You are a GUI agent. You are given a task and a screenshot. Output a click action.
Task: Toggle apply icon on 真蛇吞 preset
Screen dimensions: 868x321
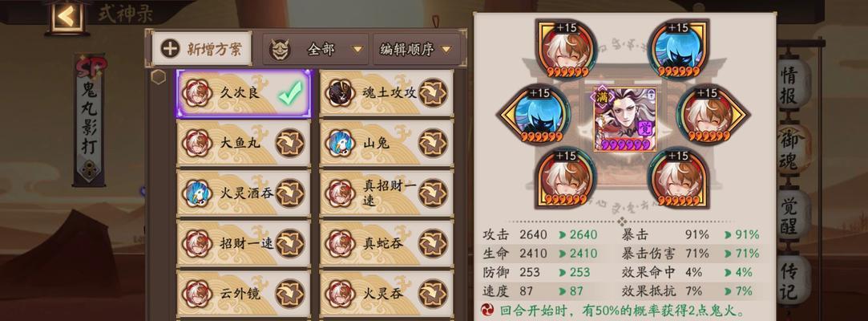pyautogui.click(x=432, y=243)
